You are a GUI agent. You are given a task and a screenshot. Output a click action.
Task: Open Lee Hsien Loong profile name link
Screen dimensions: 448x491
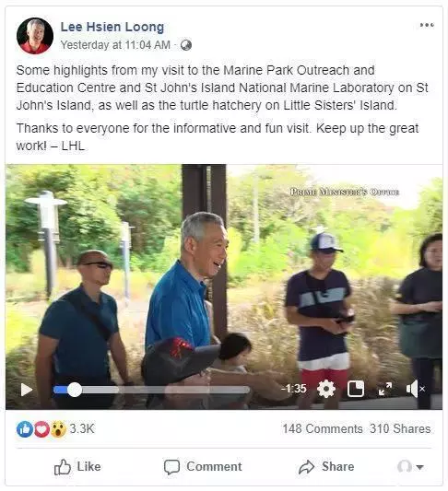point(112,27)
